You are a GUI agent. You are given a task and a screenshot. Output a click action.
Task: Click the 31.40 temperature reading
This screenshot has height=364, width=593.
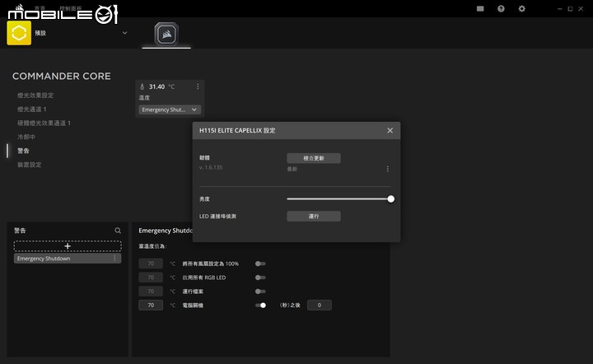156,86
